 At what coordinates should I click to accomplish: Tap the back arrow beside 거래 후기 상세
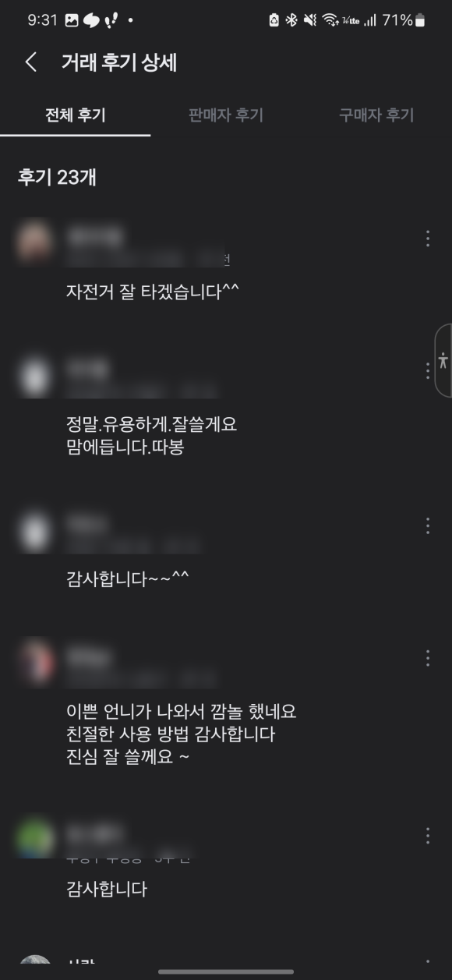[x=31, y=63]
